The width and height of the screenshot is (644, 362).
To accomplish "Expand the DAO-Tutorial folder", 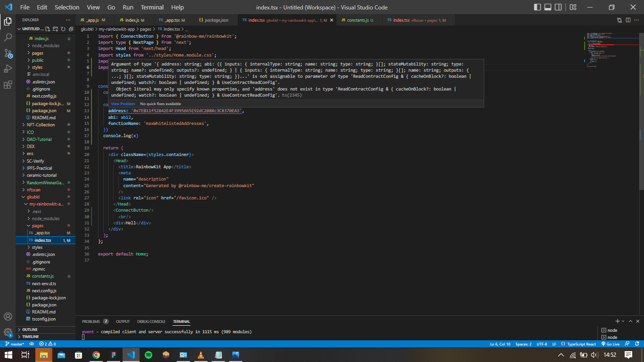I will point(45,140).
